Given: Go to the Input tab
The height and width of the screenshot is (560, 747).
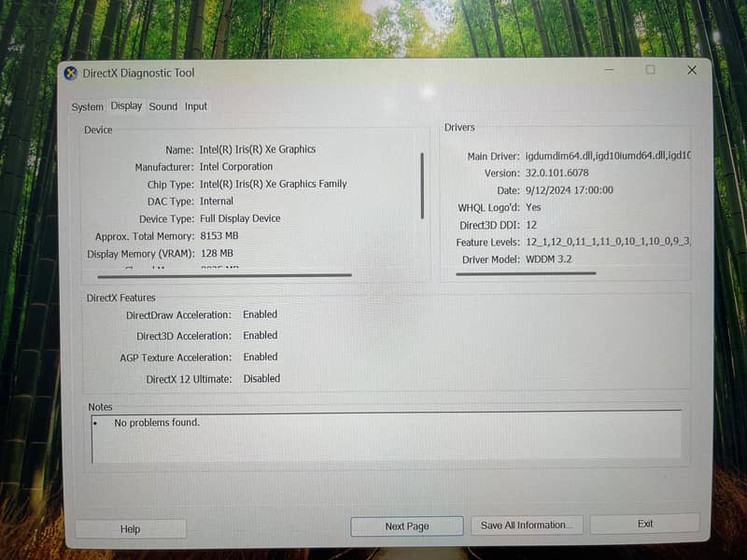Looking at the screenshot, I should [196, 106].
